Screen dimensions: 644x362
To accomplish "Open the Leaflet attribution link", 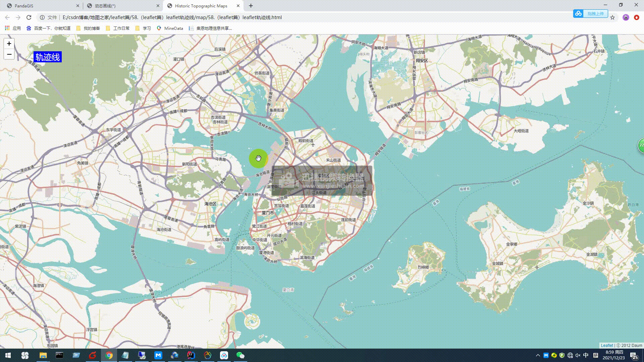I will (606, 345).
